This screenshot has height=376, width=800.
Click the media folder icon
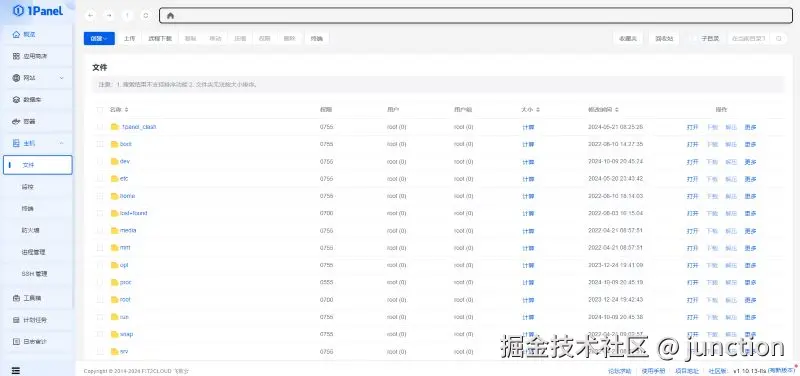pyautogui.click(x=115, y=231)
